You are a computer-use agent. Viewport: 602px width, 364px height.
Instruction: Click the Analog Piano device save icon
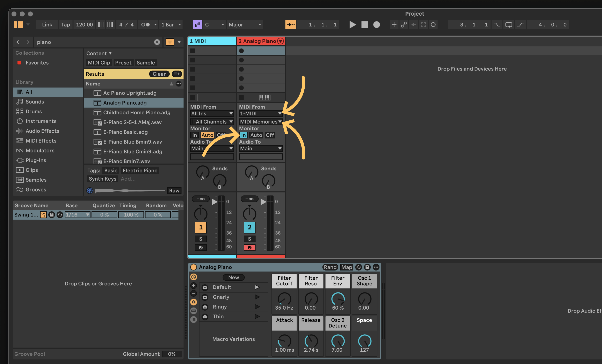pos(367,267)
